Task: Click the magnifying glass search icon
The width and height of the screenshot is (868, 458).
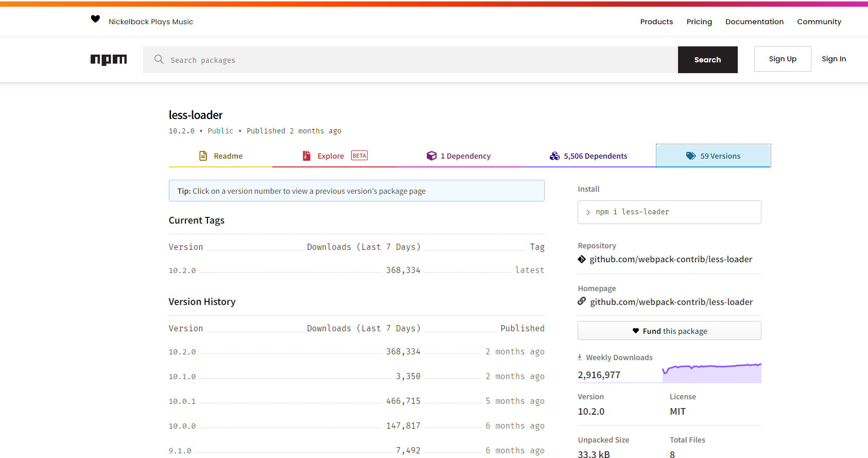Action: coord(159,59)
